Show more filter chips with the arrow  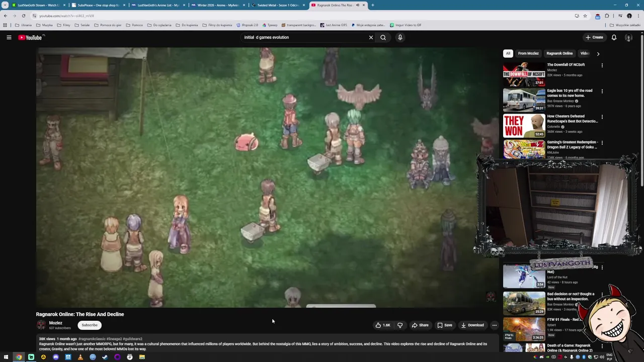pos(598,53)
